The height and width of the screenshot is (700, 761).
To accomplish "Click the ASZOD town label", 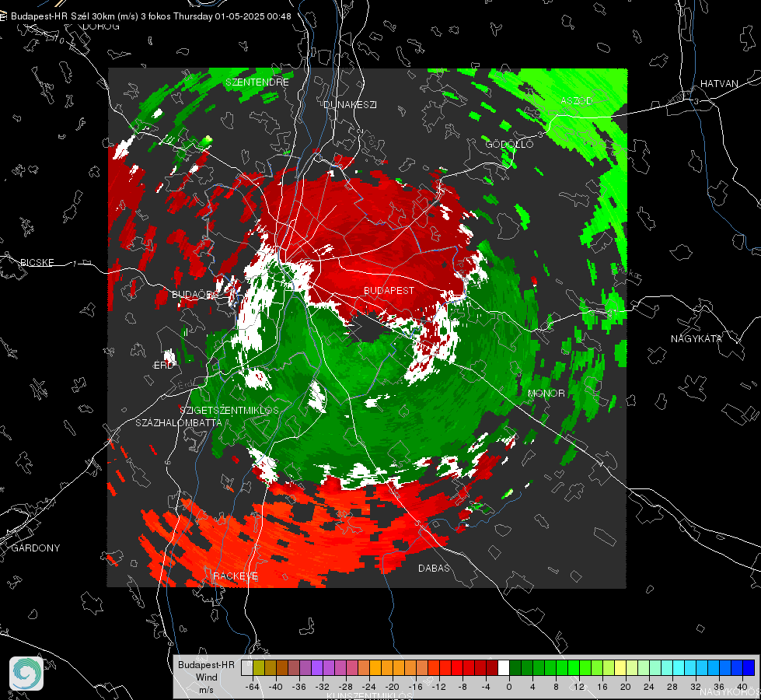I will [577, 100].
